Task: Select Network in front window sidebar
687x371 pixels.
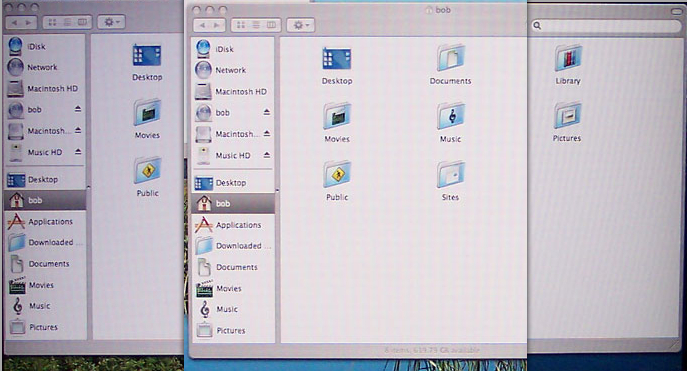Action: point(233,70)
